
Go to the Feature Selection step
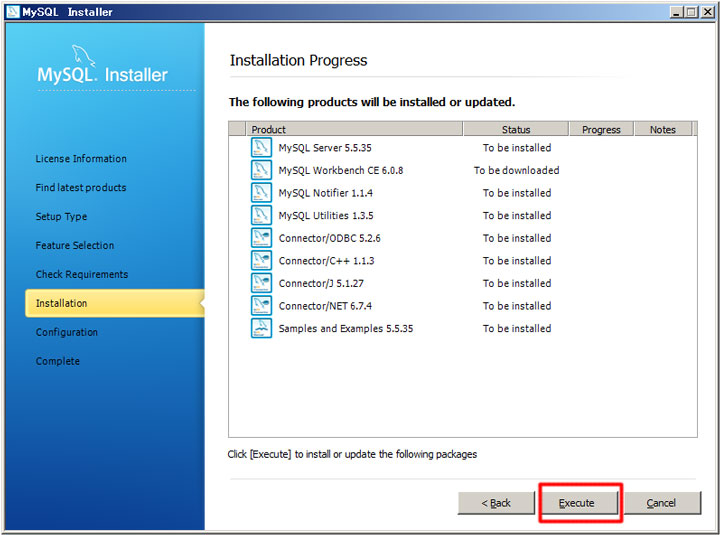click(75, 245)
